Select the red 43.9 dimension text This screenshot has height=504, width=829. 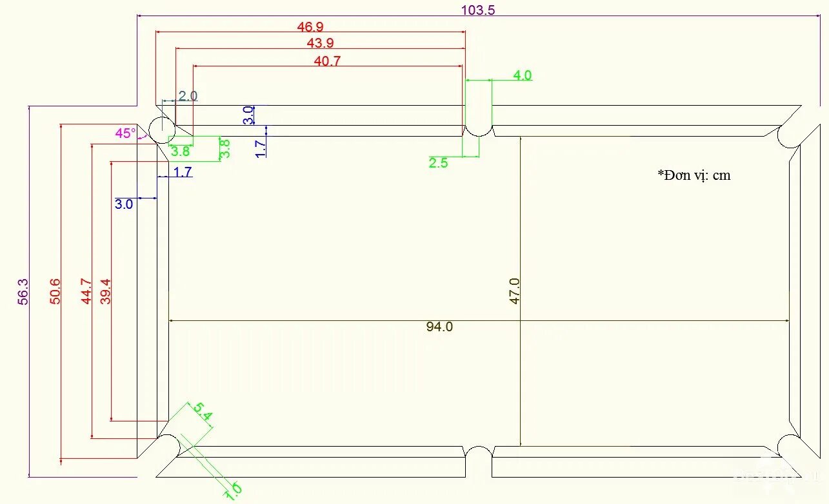pos(320,43)
